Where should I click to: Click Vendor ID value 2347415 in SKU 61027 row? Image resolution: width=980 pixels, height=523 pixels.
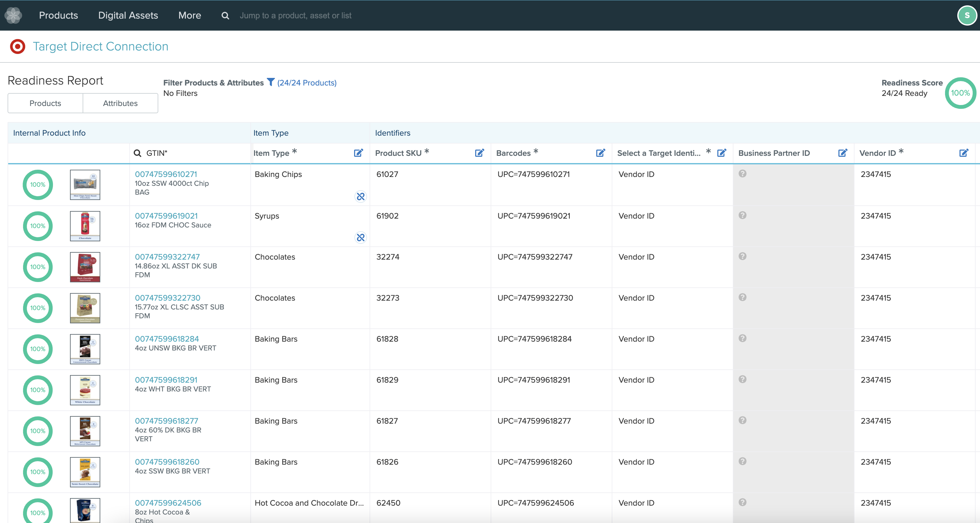(876, 174)
